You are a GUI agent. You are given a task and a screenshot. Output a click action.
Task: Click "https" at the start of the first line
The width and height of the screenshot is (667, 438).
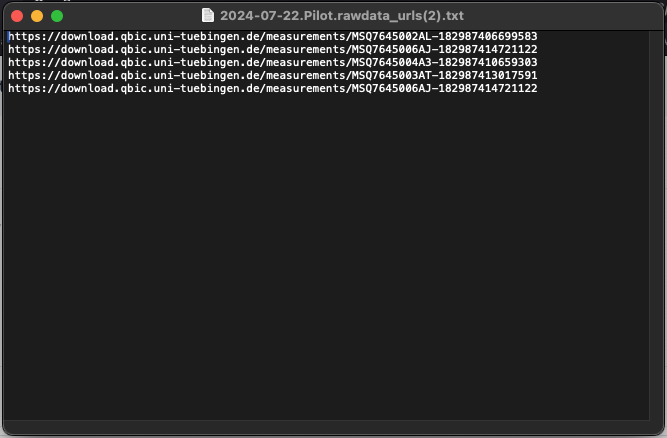[23, 37]
